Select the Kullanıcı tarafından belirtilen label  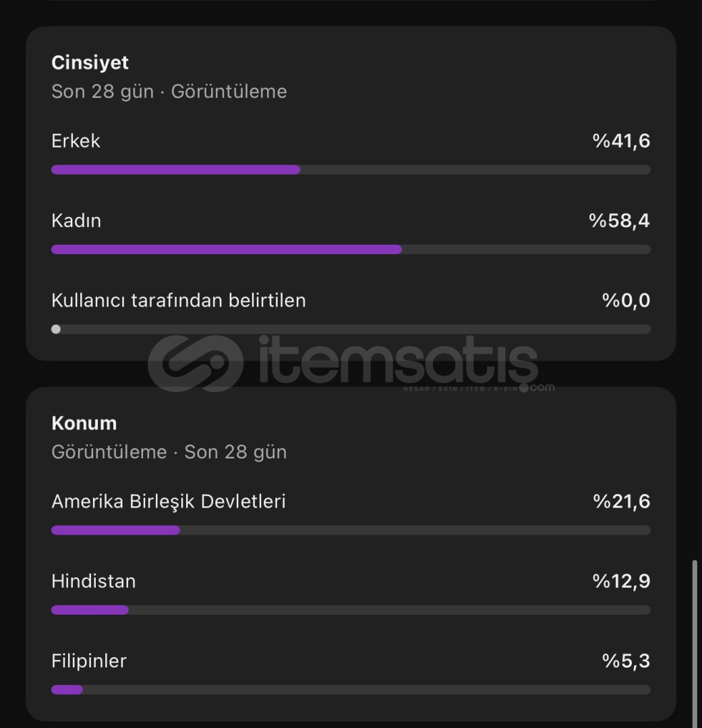point(178,300)
